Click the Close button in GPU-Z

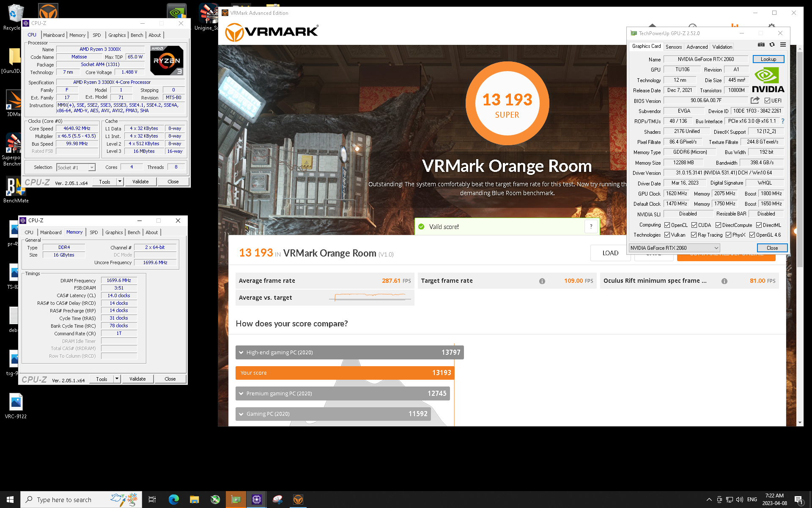tap(772, 248)
